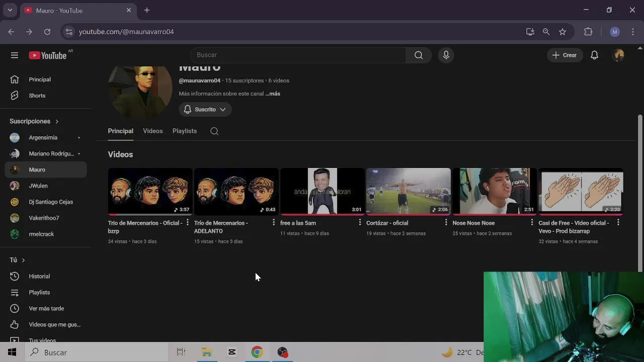Reload the page
This screenshot has height=362, width=644.
click(47, 32)
